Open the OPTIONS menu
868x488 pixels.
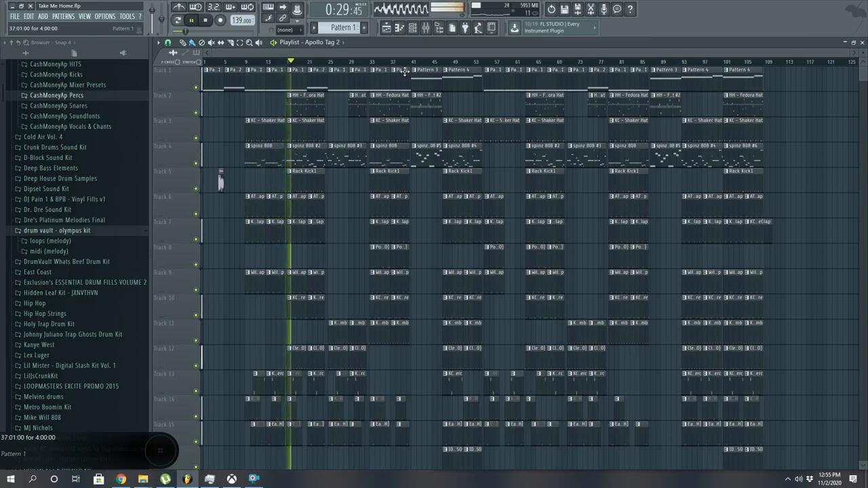click(105, 16)
